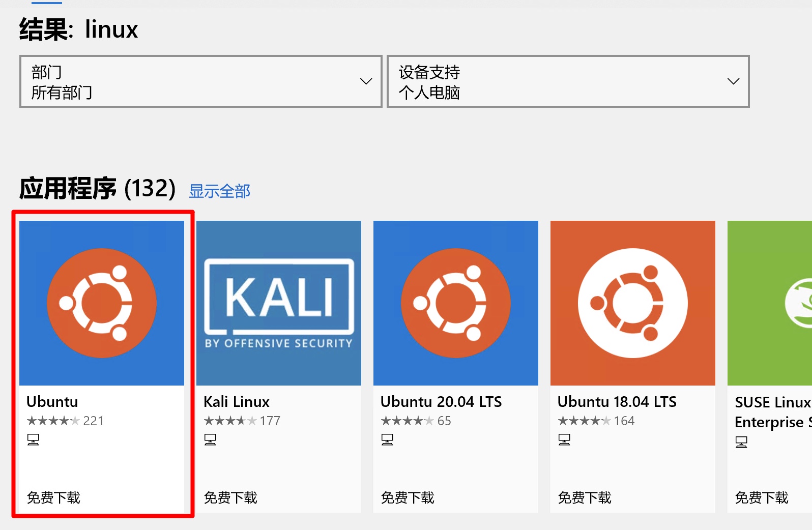The height and width of the screenshot is (530, 812).
Task: Expand the 部门 department dropdown
Action: 200,81
